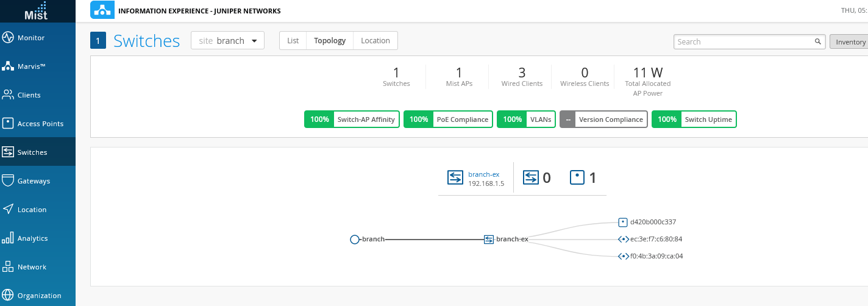Screen dimensions: 868x306
Task: Open the branch-ex switch link
Action: pyautogui.click(x=483, y=174)
